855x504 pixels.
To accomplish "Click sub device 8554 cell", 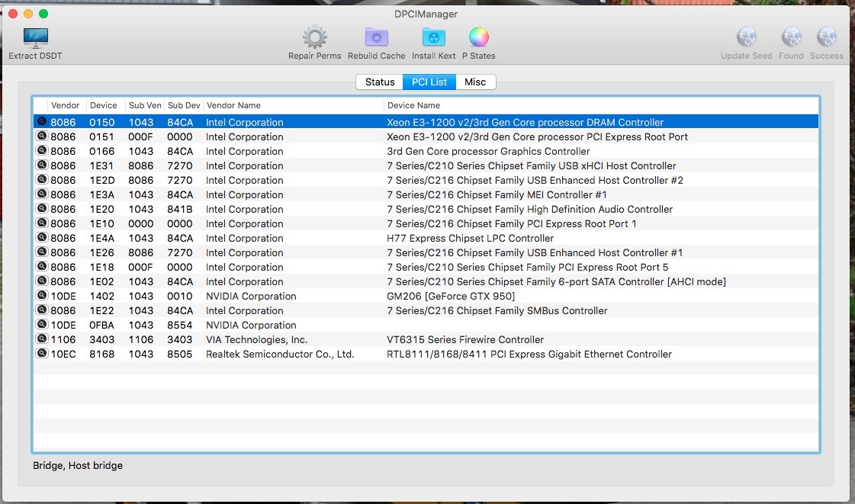I will (x=179, y=326).
